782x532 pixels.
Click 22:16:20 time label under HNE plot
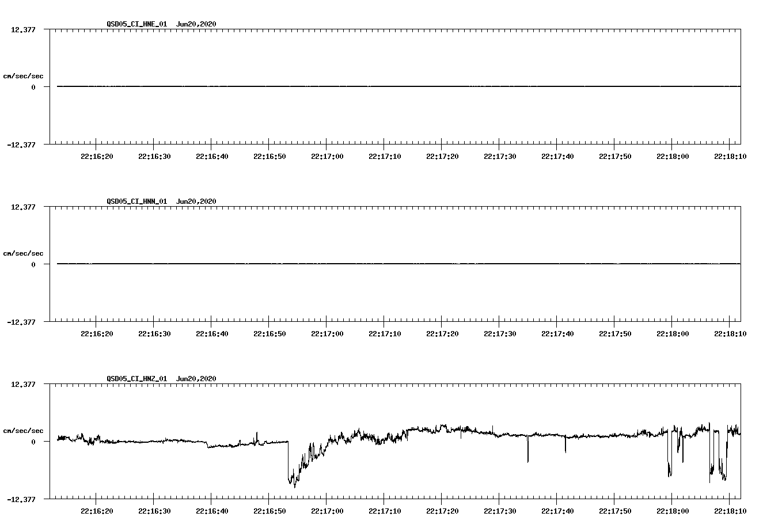point(97,157)
